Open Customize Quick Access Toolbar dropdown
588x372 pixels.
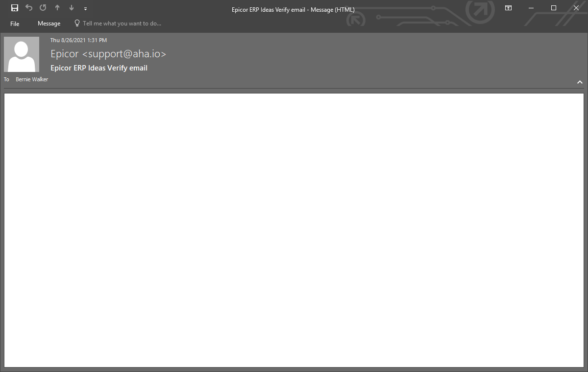85,8
